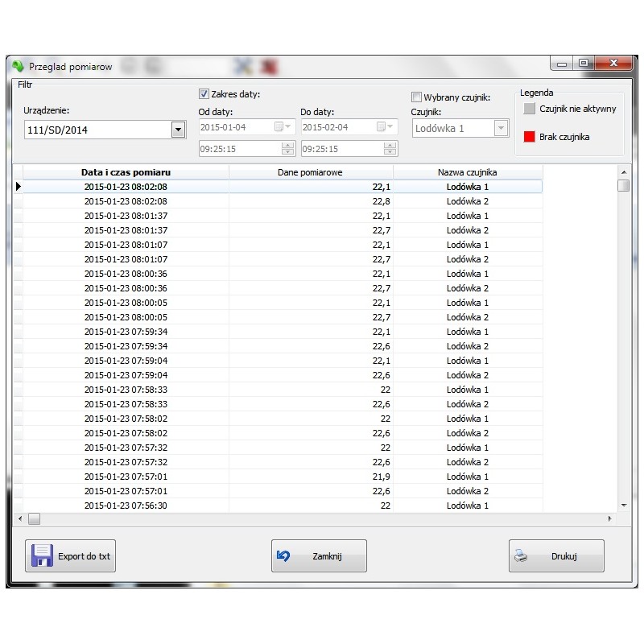Click the printer icon on Drukuj
This screenshot has height=644, width=644.
[521, 555]
